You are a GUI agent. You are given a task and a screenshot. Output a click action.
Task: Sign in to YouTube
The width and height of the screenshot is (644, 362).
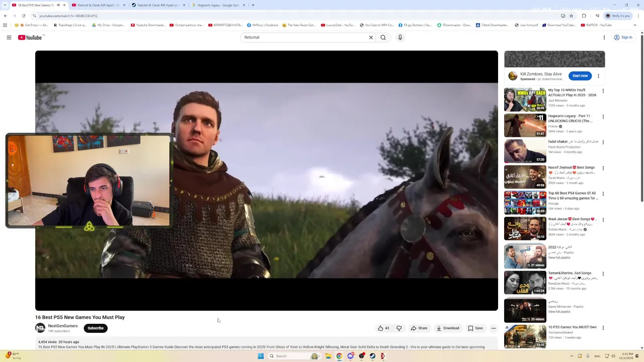pos(623,37)
